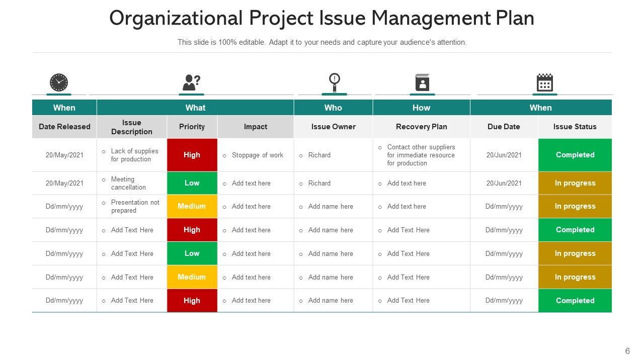
Task: Click In progress status for Meeting cancellation
Action: pyautogui.click(x=575, y=183)
